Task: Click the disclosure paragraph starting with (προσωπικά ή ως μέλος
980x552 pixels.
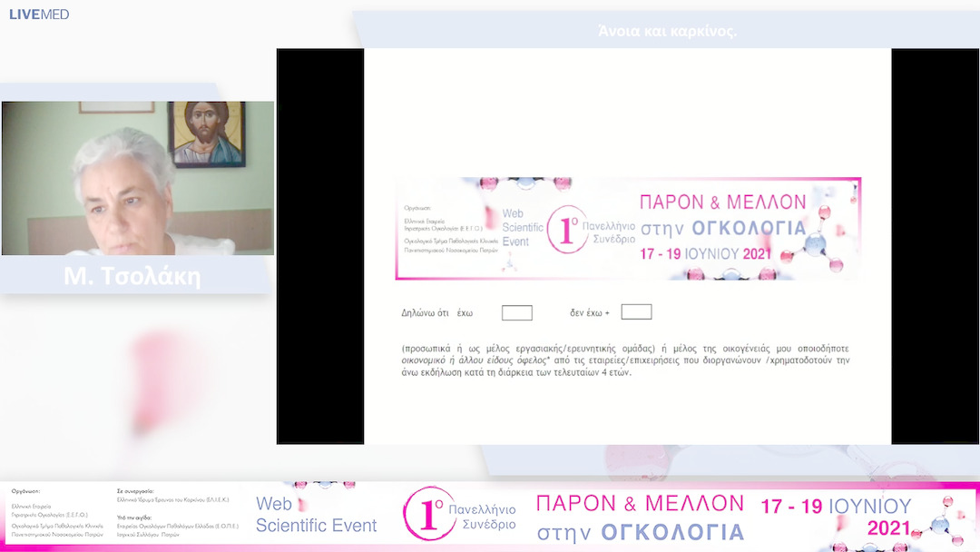Action: pos(625,360)
